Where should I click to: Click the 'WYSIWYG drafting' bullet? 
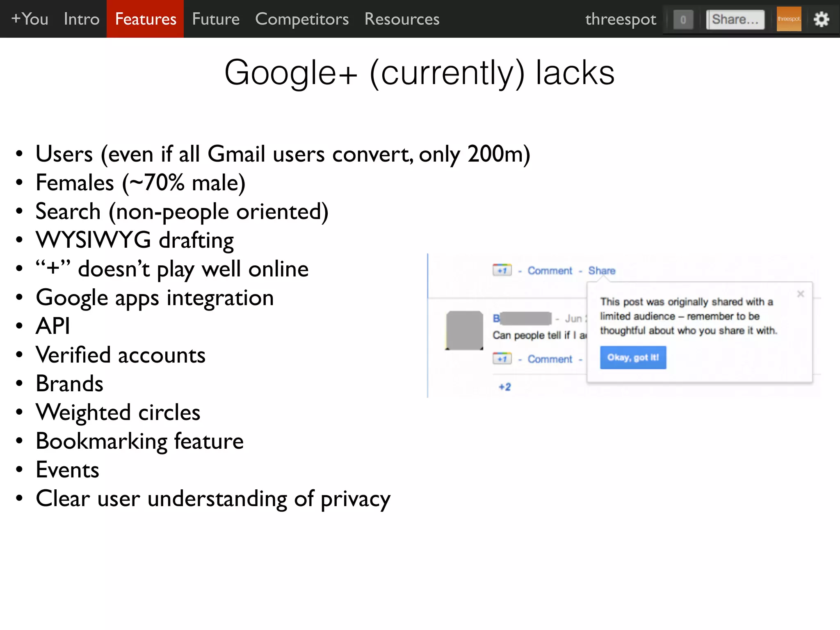coord(135,240)
